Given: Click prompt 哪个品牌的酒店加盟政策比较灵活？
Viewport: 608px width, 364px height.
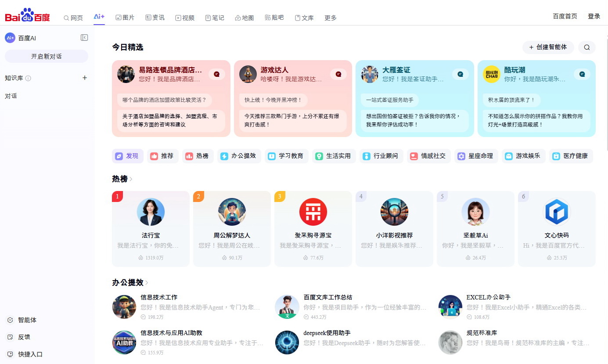Looking at the screenshot, I should click(x=164, y=100).
